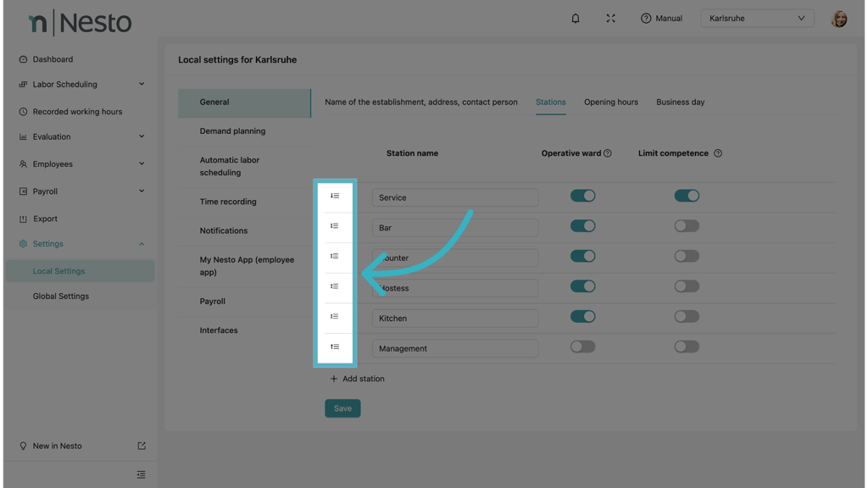Image resolution: width=868 pixels, height=488 pixels.
Task: Switch to the Business day tab
Action: (680, 102)
